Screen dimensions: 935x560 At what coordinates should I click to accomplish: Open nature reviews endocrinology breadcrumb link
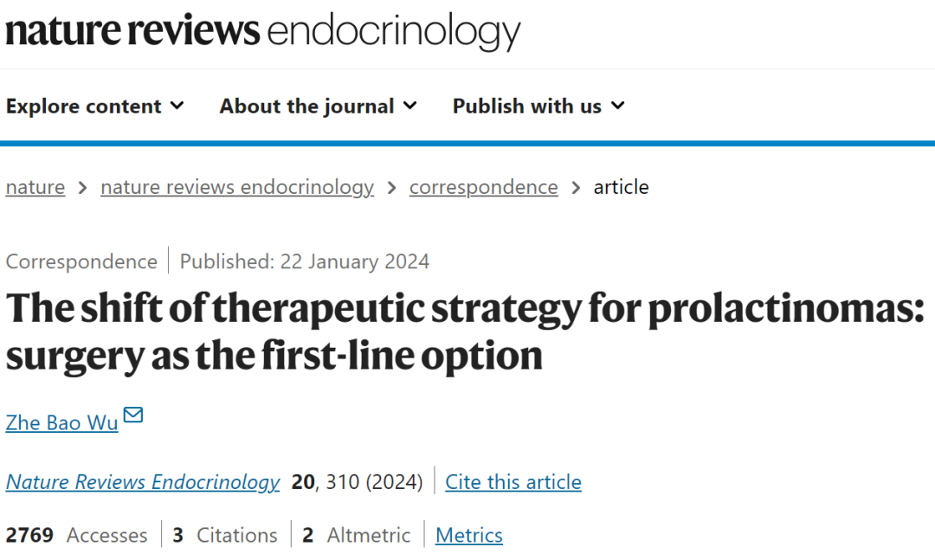point(237,187)
